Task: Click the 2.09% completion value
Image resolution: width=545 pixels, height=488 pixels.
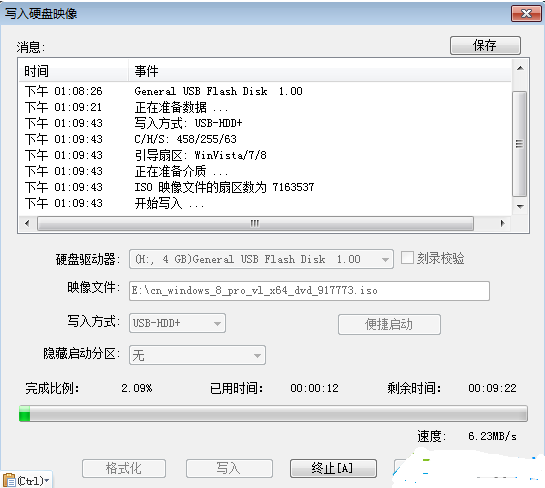Action: pyautogui.click(x=137, y=388)
